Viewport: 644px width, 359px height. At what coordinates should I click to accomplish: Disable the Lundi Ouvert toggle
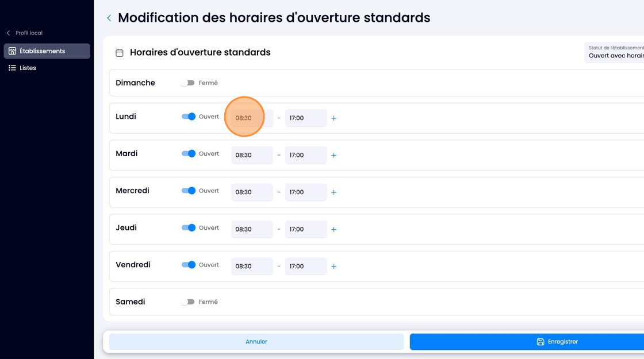point(189,117)
